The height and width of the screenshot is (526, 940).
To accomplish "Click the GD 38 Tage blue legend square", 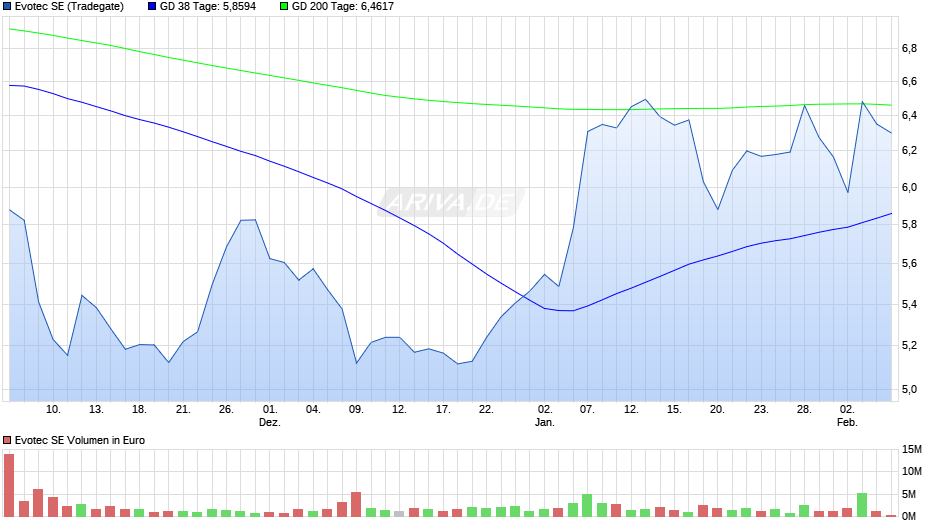I will click(152, 7).
